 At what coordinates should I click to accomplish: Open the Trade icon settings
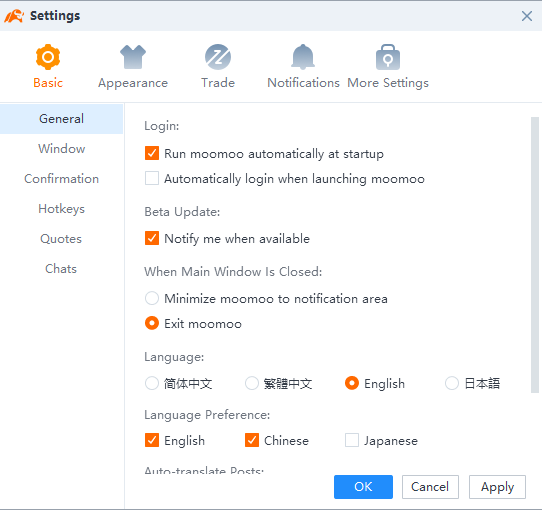tap(218, 57)
